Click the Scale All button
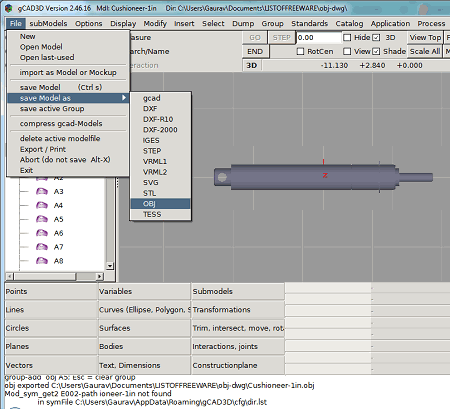Screen dimensions: 450x409 (425, 51)
